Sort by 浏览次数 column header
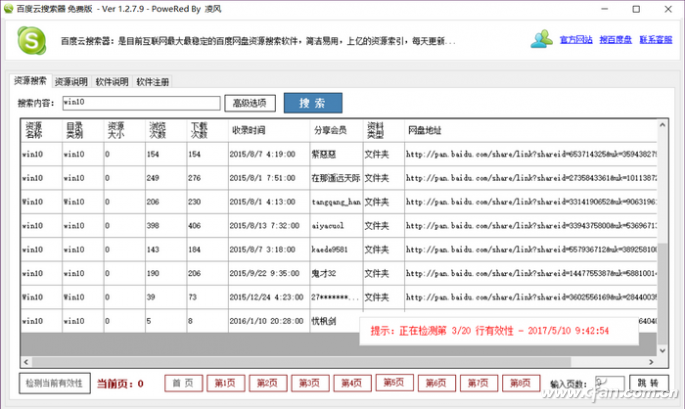The width and height of the screenshot is (685, 409). click(x=166, y=130)
